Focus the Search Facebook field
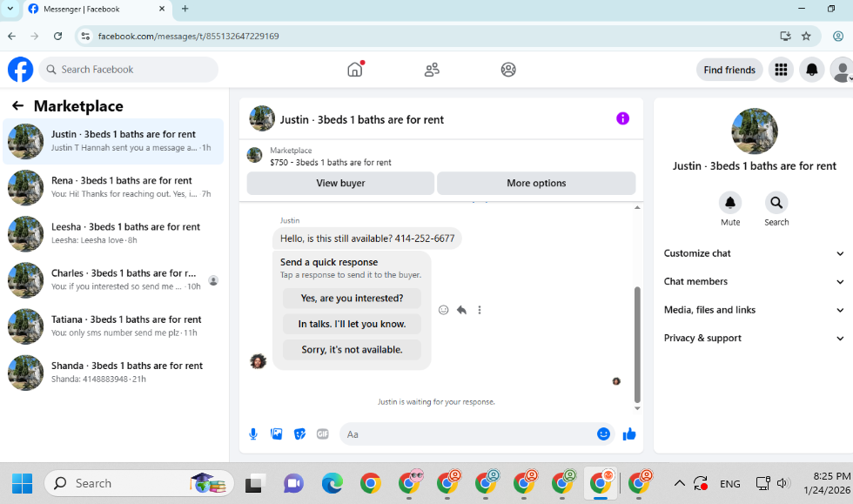 (129, 70)
